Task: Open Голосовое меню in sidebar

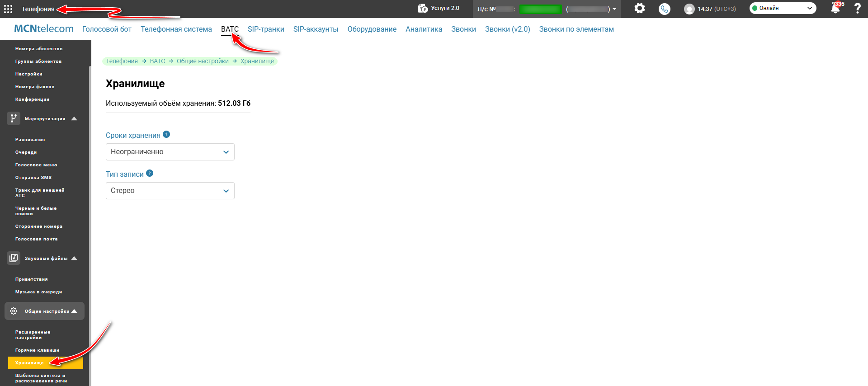Action: (36, 165)
